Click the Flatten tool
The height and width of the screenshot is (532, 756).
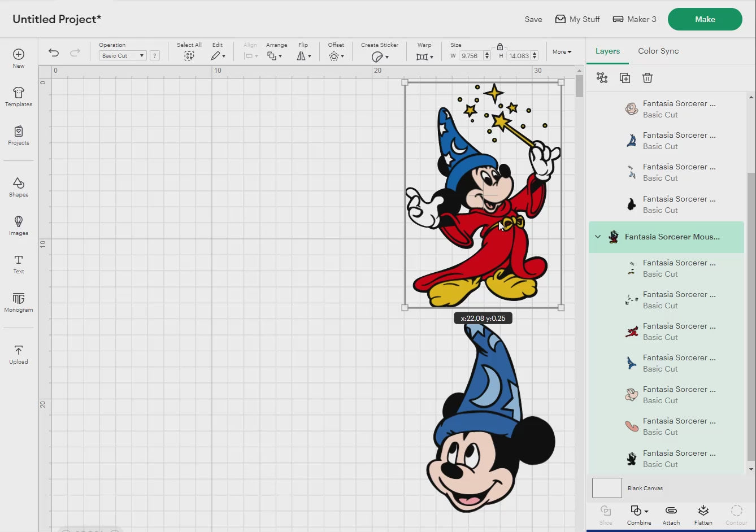pyautogui.click(x=703, y=514)
